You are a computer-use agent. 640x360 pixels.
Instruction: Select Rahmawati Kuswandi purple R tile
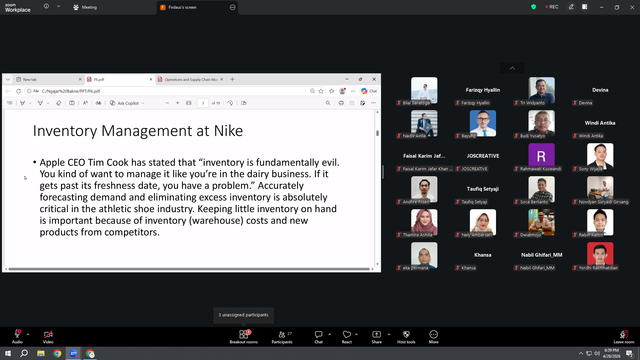click(x=541, y=156)
